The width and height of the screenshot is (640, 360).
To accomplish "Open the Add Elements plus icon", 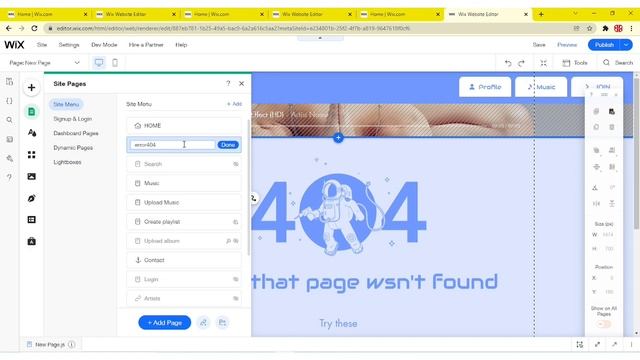I will click(31, 87).
